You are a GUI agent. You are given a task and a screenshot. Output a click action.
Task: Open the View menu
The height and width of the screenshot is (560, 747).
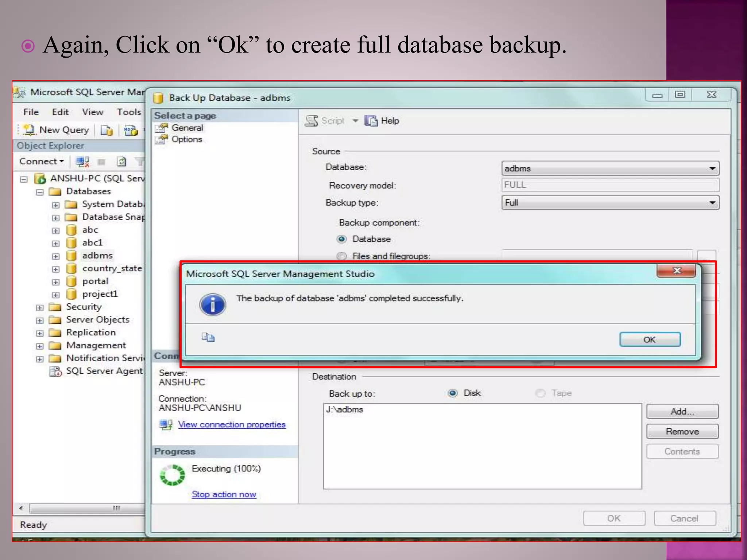[x=93, y=112]
